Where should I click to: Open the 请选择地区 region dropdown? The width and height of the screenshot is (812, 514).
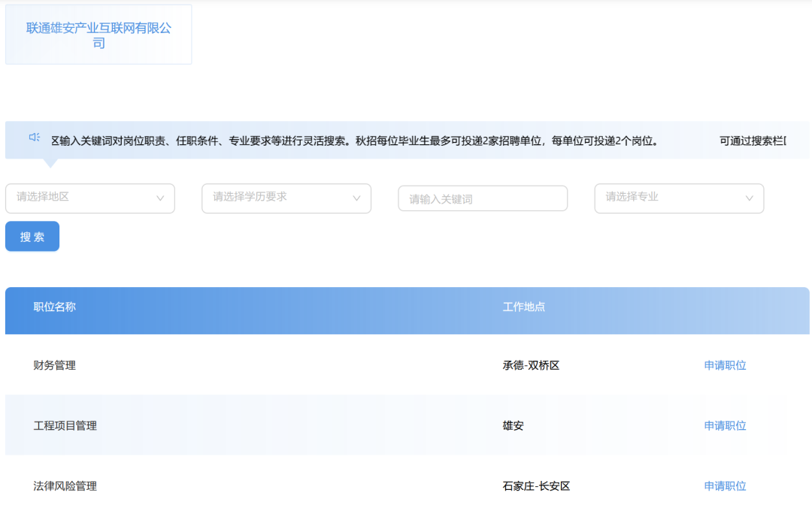pyautogui.click(x=90, y=198)
